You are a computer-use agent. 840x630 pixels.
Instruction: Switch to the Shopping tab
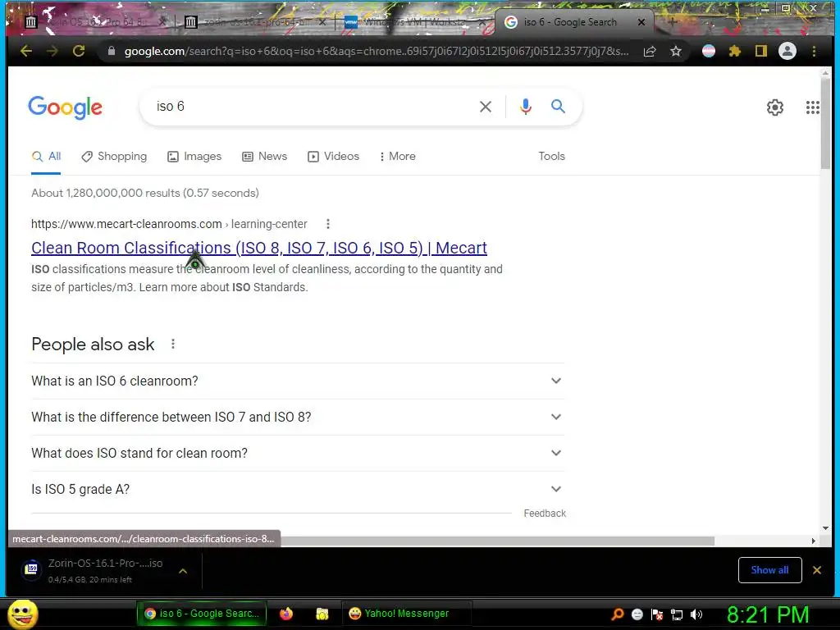(114, 157)
